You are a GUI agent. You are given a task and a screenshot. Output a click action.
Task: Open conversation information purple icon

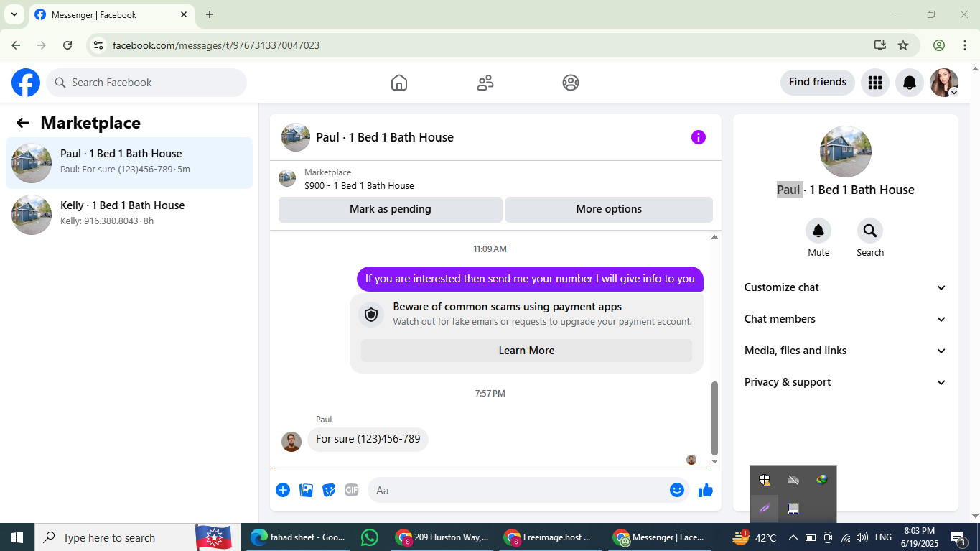pos(699,137)
